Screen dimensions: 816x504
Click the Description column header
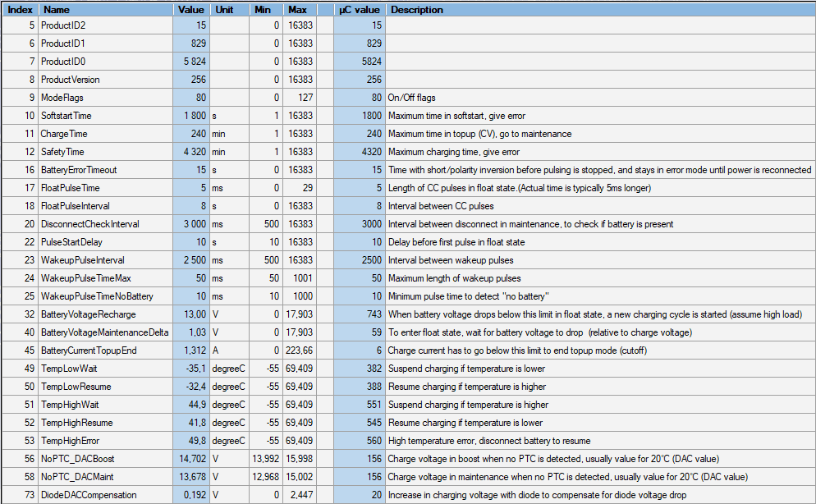599,10
